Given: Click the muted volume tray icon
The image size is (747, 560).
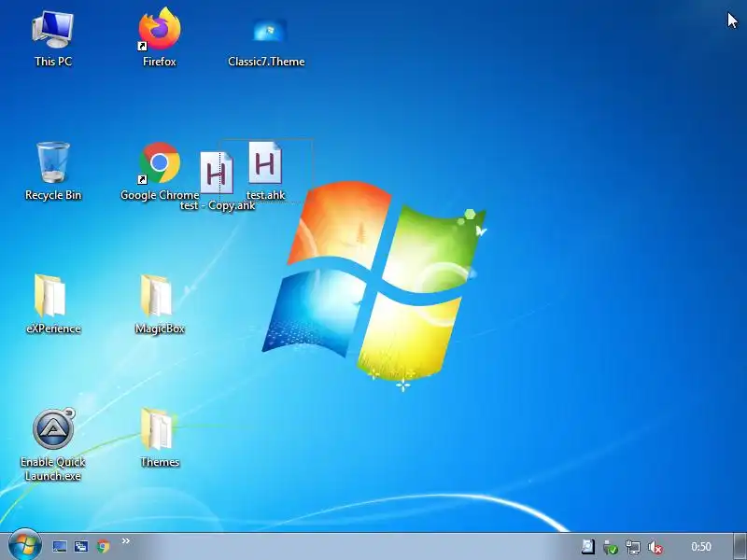Looking at the screenshot, I should click(x=655, y=547).
